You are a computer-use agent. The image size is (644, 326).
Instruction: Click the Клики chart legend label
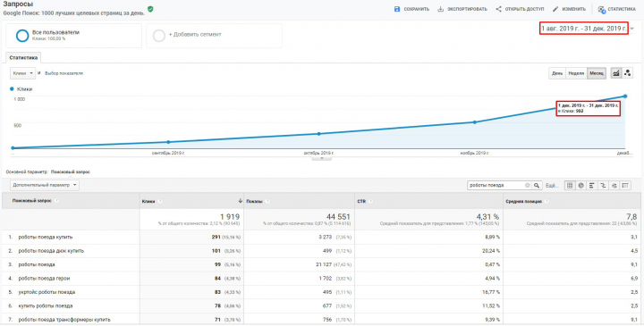25,89
